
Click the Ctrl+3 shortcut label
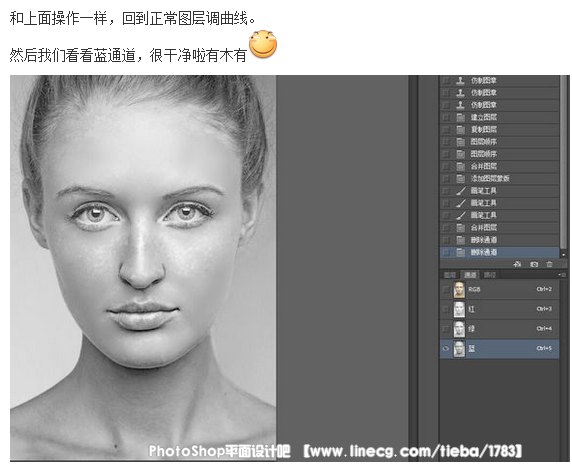pyautogui.click(x=544, y=309)
